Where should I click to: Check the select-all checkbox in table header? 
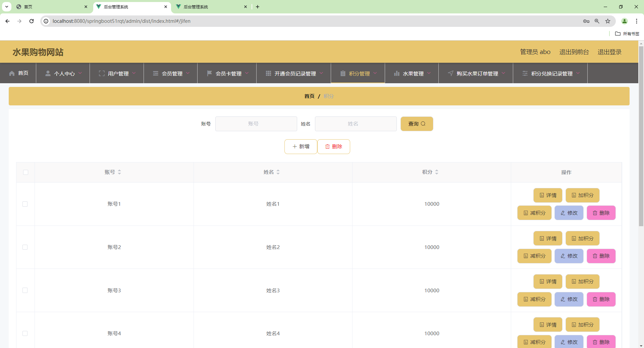(25, 172)
